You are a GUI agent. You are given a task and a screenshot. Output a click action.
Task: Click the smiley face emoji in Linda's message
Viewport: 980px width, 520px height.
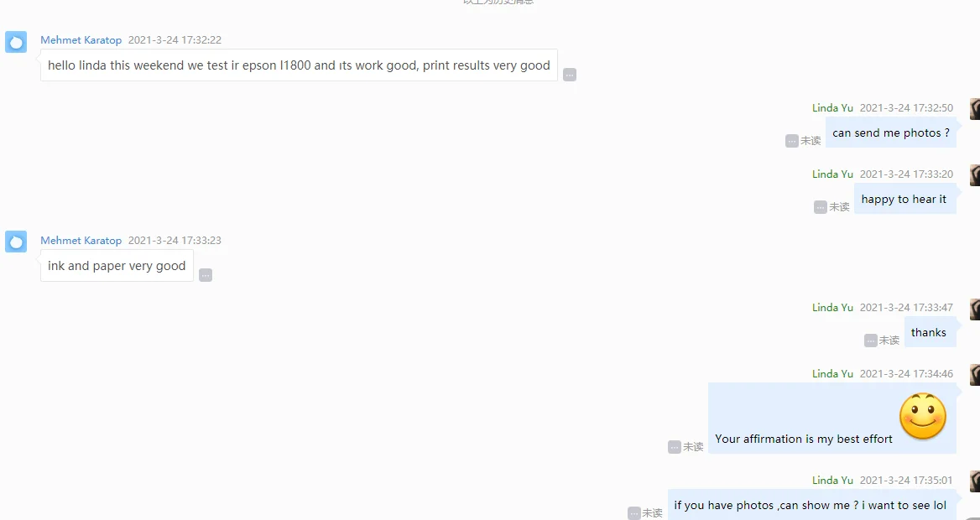[x=922, y=416]
